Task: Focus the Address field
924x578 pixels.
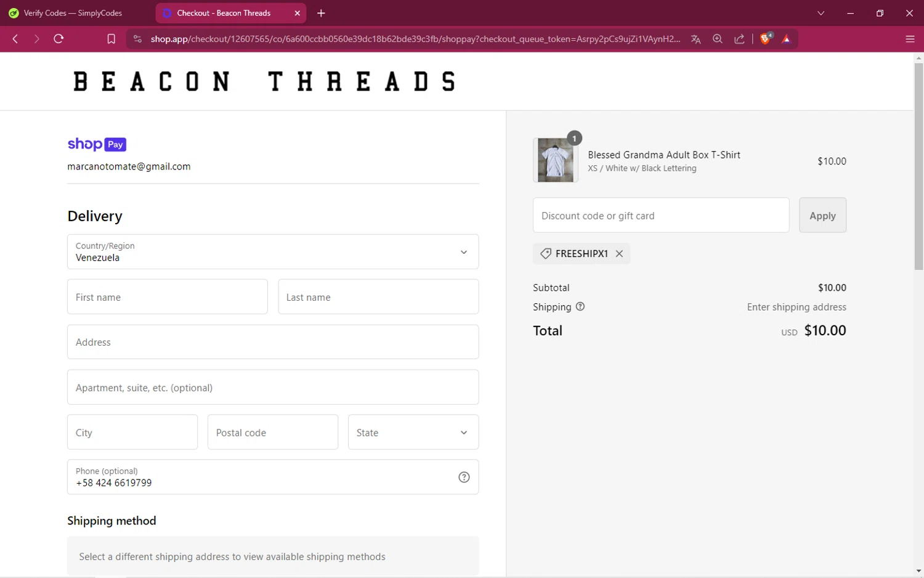Action: click(273, 342)
